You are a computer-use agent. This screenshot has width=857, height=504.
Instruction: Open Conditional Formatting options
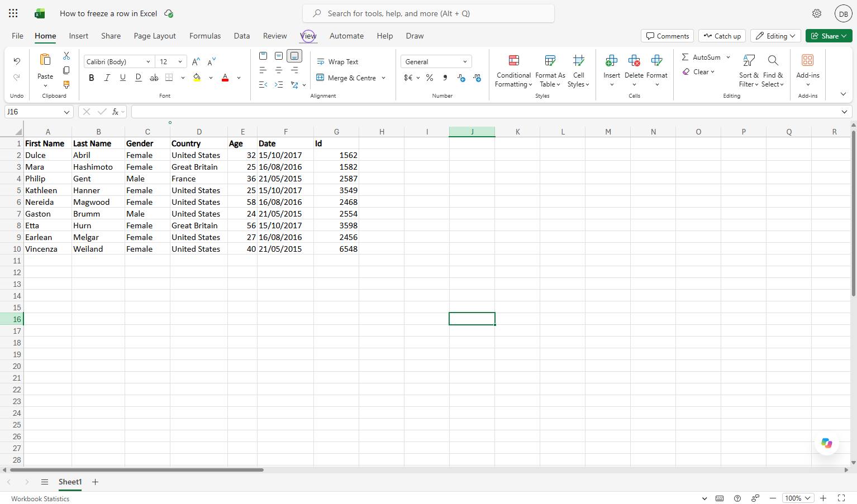513,71
